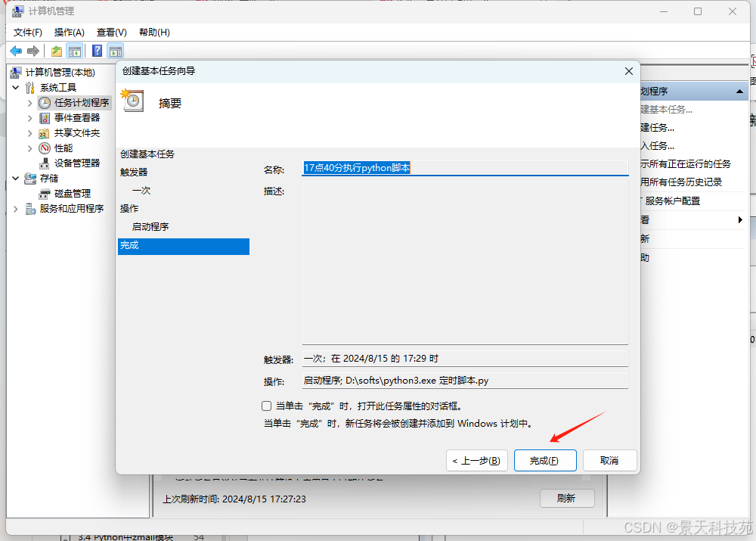This screenshot has height=541, width=756.
Task: Click the 任务计划程序 clock icon
Action: tap(45, 103)
